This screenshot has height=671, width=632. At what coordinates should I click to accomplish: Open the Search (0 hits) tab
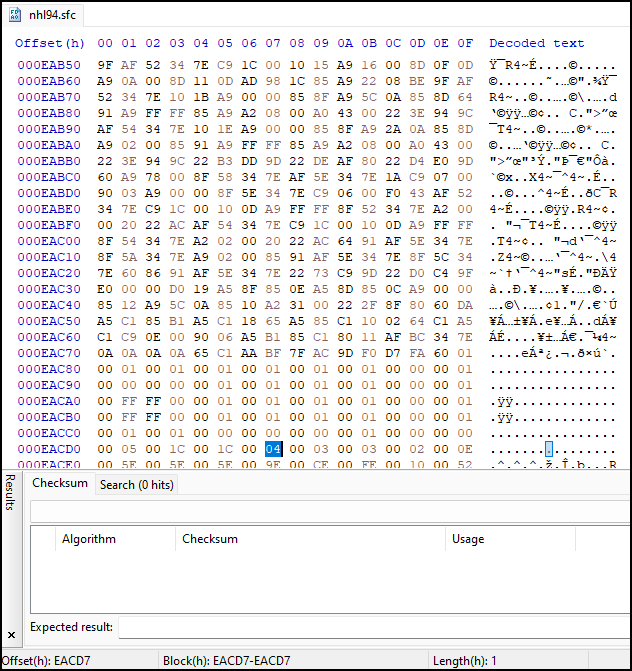pos(136,484)
